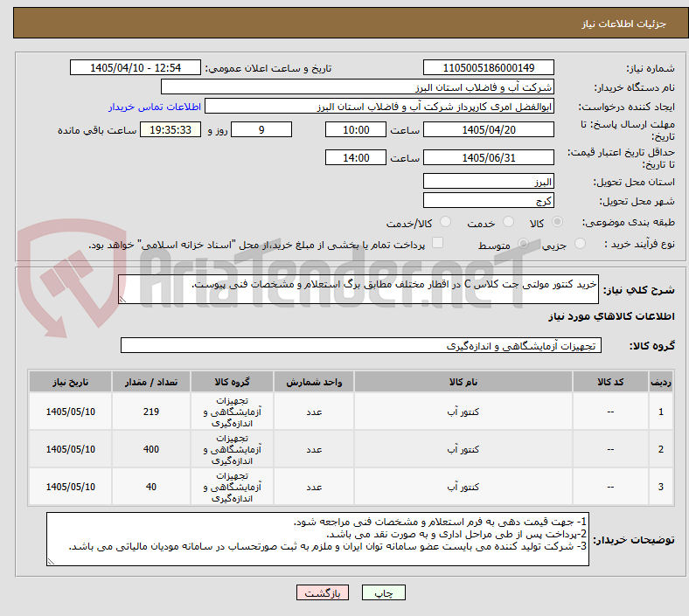Screen dimensions: 689x616
Task: Click the buyer notes text area
Action: tap(317, 539)
